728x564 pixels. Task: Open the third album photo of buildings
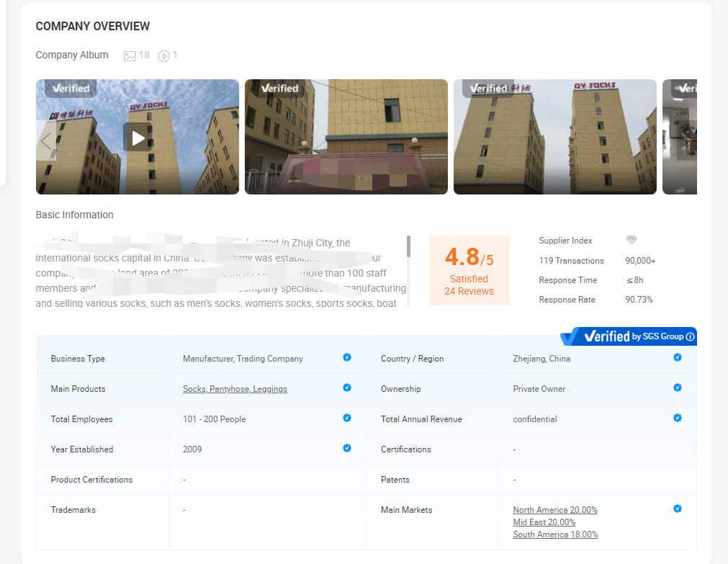(x=554, y=137)
